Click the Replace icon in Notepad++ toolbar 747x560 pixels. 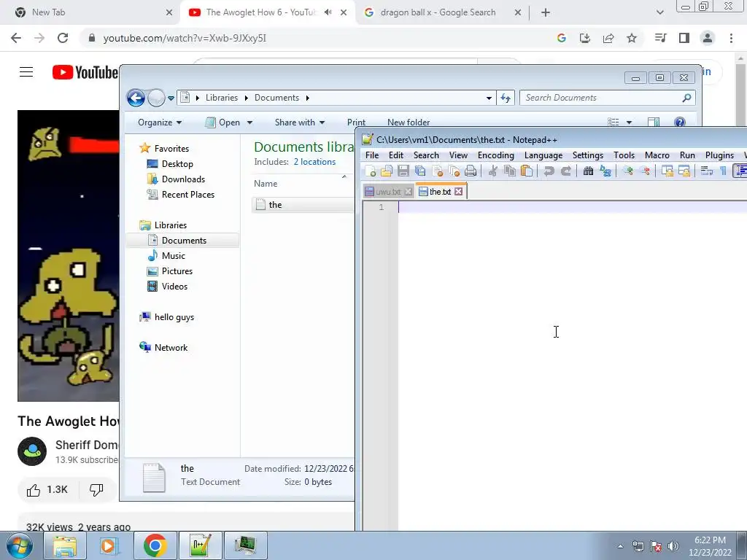click(x=605, y=171)
